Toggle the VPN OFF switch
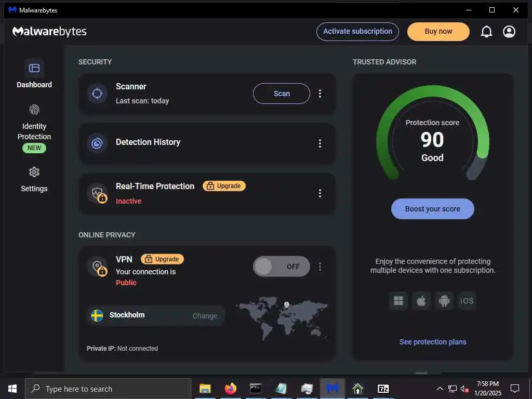Image resolution: width=532 pixels, height=399 pixels. coord(281,267)
